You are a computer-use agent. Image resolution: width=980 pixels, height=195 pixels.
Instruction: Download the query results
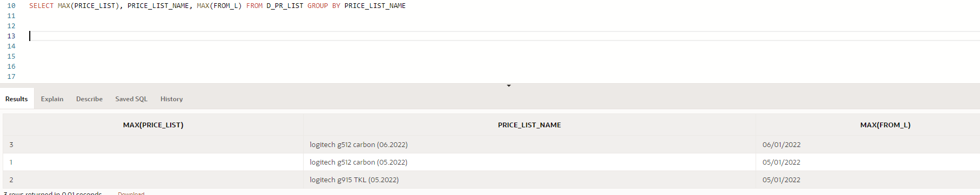(x=131, y=193)
